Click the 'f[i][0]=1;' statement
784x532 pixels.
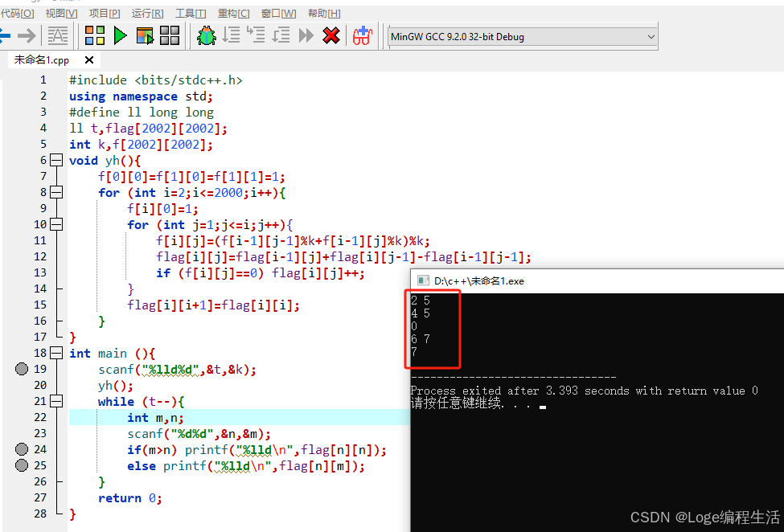click(162, 209)
